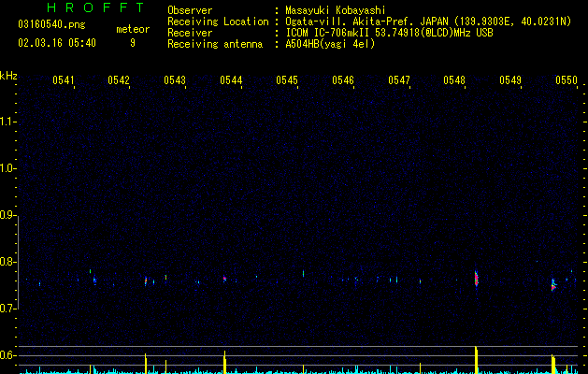Click the 0549 time axis marker
588x374 pixels.
510,80
